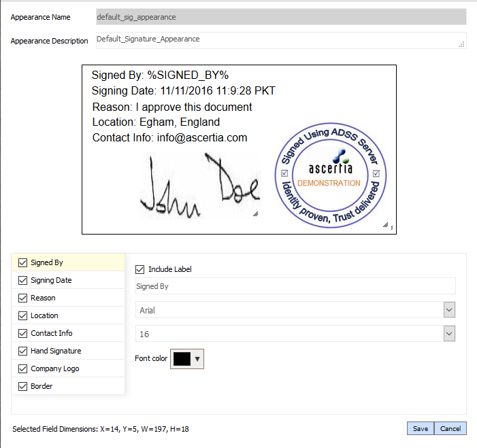The image size is (477, 448).
Task: Select the Reason list item
Action: tap(43, 298)
